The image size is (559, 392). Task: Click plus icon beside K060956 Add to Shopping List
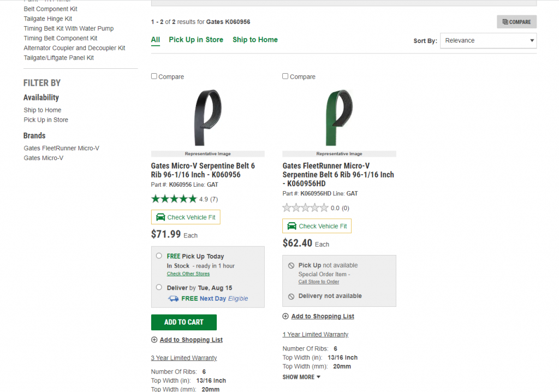pos(154,340)
